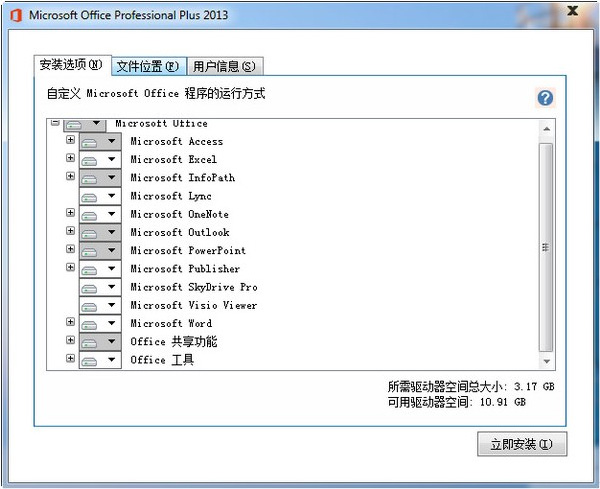The height and width of the screenshot is (489, 600).
Task: Select the Microsoft Access label
Action: 176,142
